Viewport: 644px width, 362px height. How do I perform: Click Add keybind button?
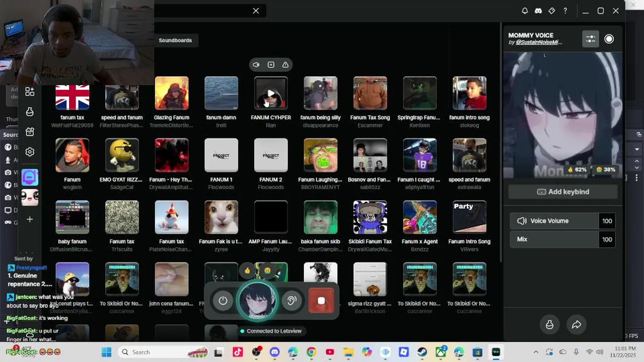562,192
